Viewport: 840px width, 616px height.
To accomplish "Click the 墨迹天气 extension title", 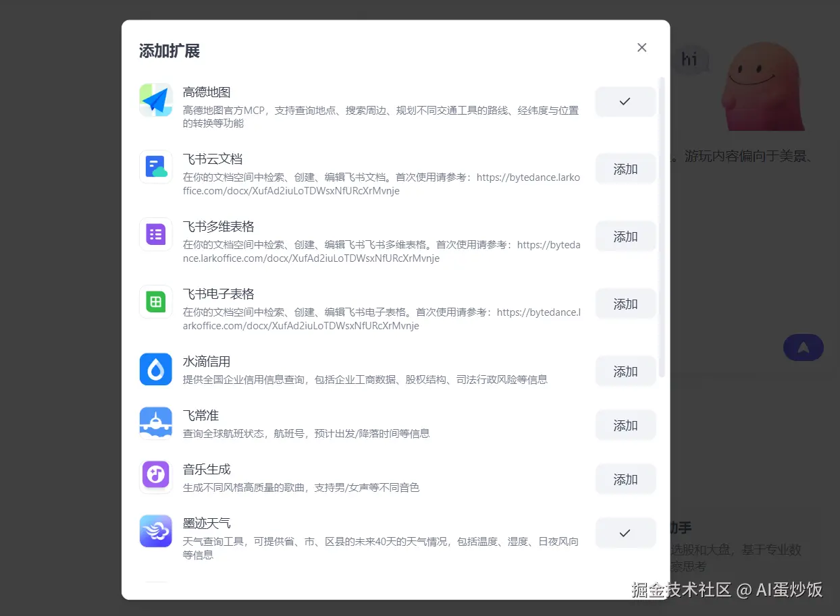I will pyautogui.click(x=207, y=524).
